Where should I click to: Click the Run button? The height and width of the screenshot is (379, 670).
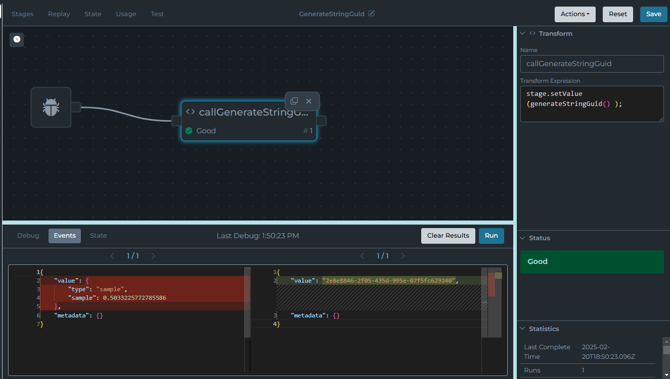click(x=491, y=236)
